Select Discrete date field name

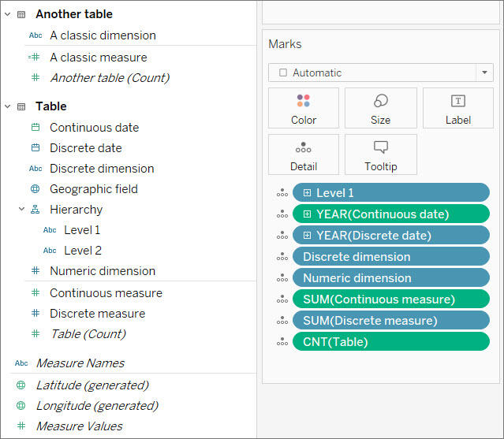[x=86, y=148]
